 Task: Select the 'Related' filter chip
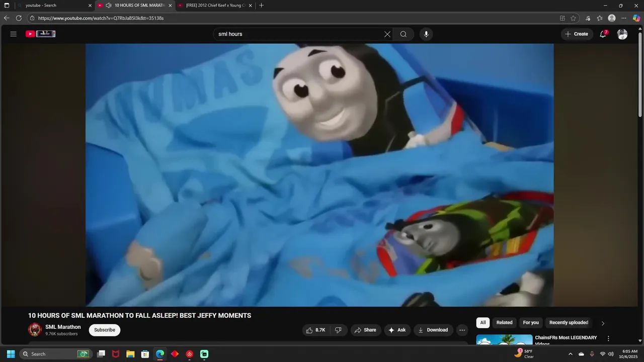[x=504, y=323]
